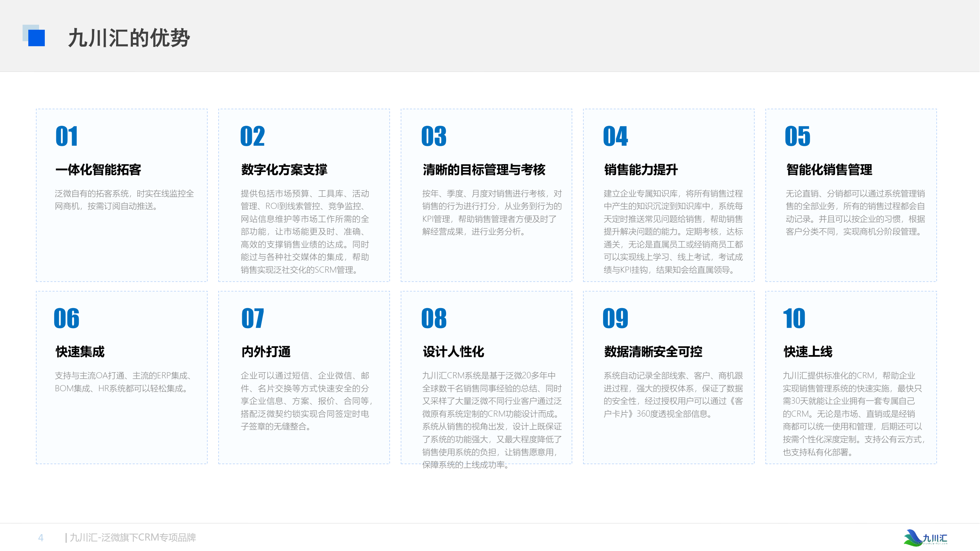980x551 pixels.
Task: Click the paragraph starting 无论直销、分销
Action: point(856,212)
